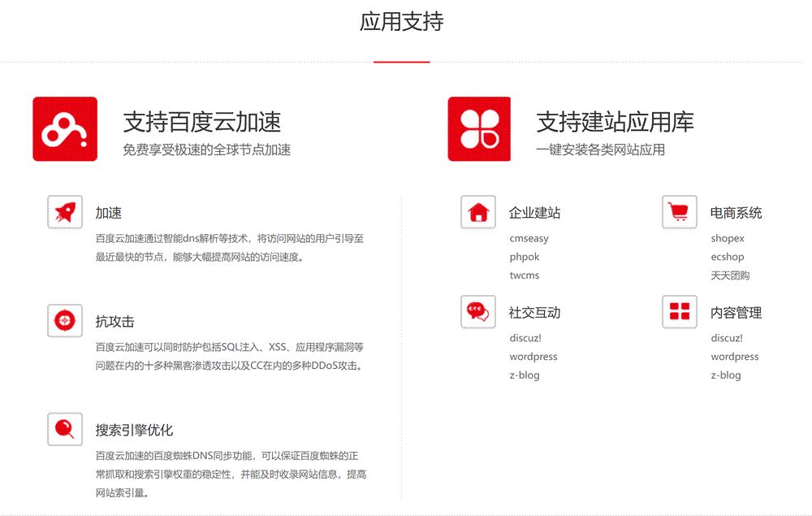Click the house icon for 企业建站
This screenshot has height=516, width=812.
pyautogui.click(x=478, y=212)
